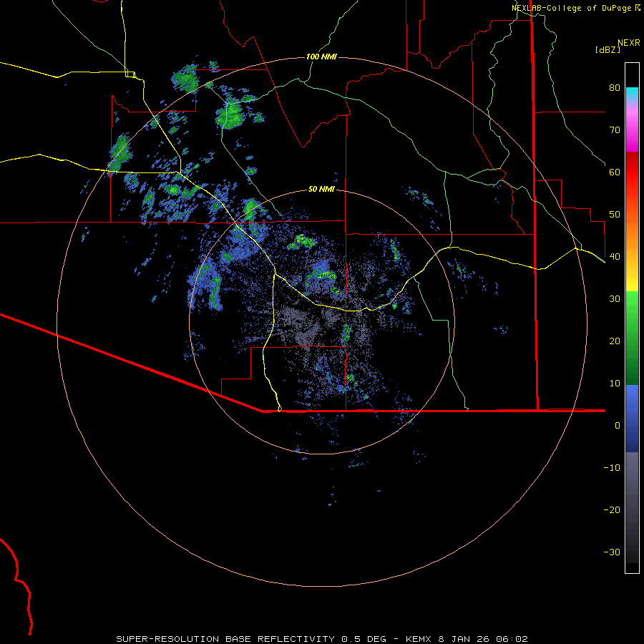Image resolution: width=644 pixels, height=644 pixels.
Task: Click the -30 value on dBZ scale
Action: (x=612, y=552)
